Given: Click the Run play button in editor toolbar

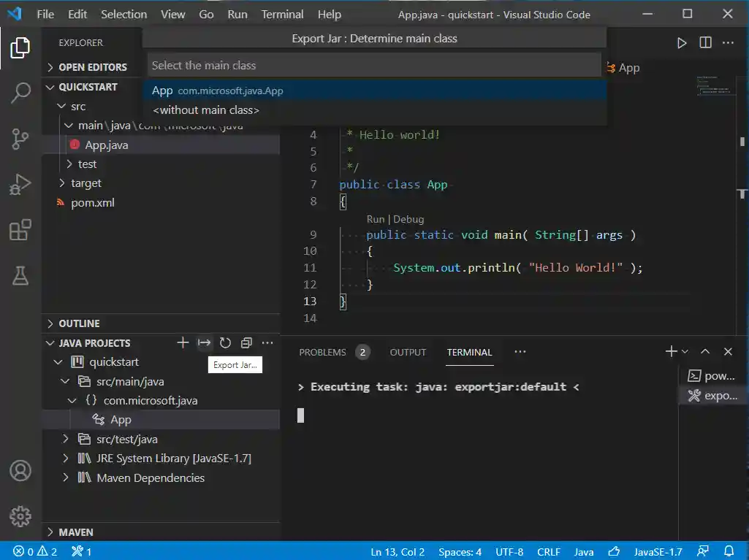Looking at the screenshot, I should (682, 43).
